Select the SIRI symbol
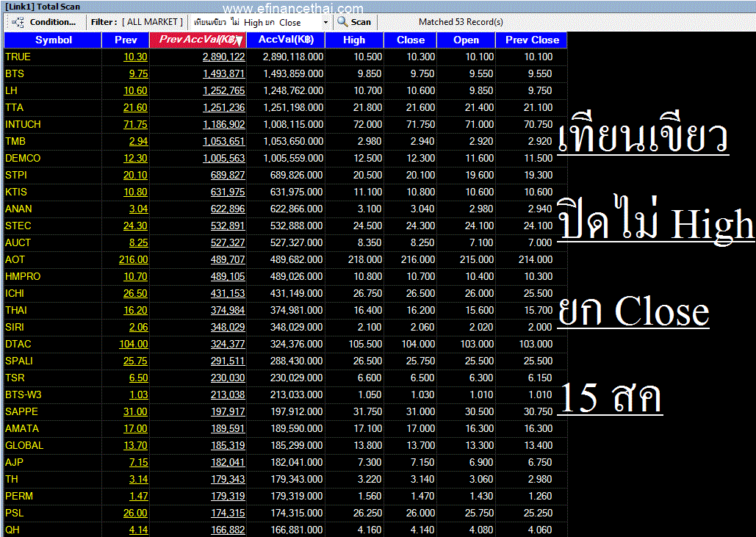Image resolution: width=756 pixels, height=537 pixels. 15,327
